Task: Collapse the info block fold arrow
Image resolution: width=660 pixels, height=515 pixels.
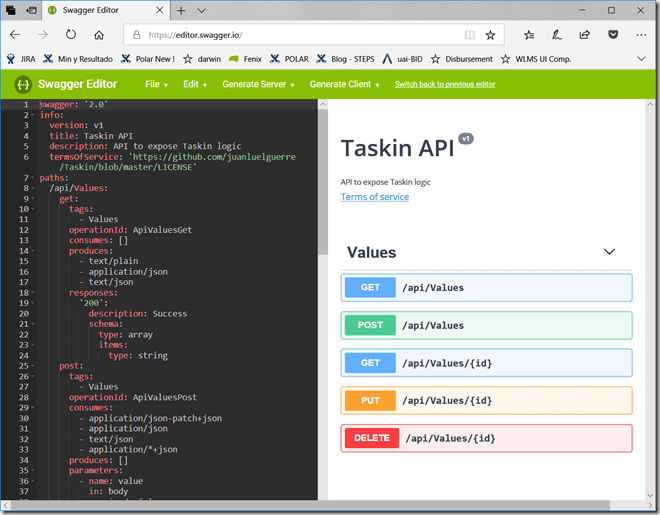Action: coord(32,115)
